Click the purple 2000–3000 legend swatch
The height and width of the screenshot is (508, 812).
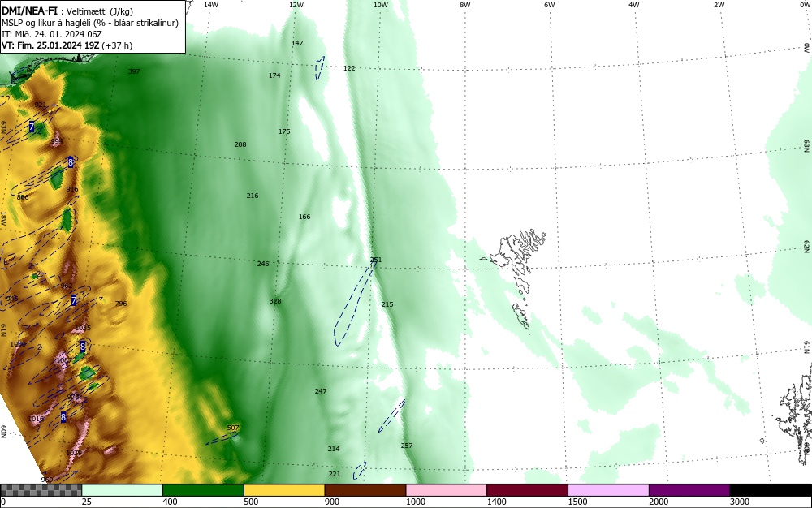click(x=689, y=490)
